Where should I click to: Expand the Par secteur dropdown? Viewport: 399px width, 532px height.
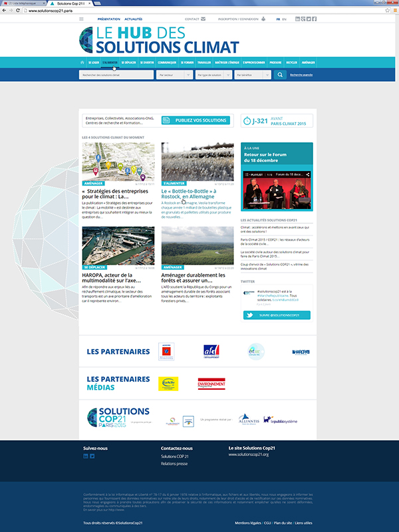(x=174, y=75)
